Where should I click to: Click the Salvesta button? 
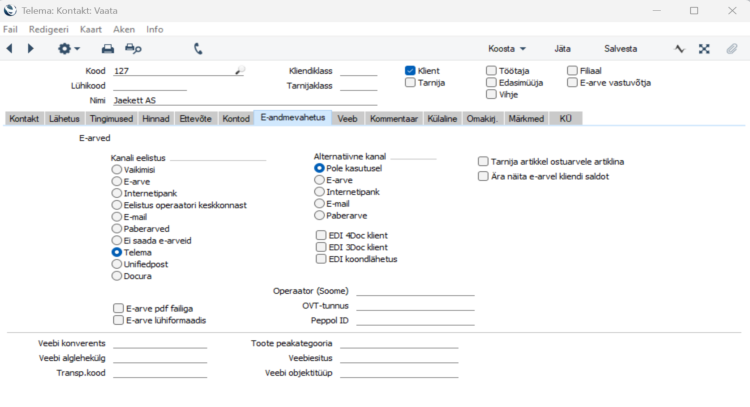coord(620,49)
